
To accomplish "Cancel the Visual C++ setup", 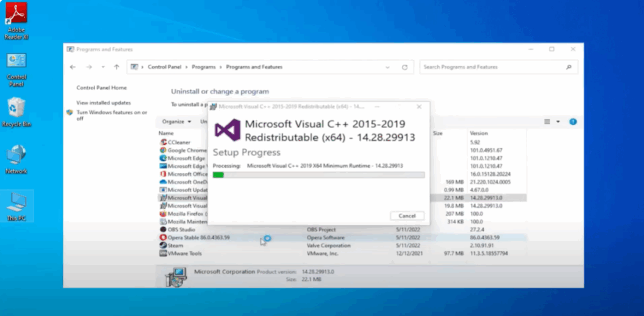I will click(407, 216).
